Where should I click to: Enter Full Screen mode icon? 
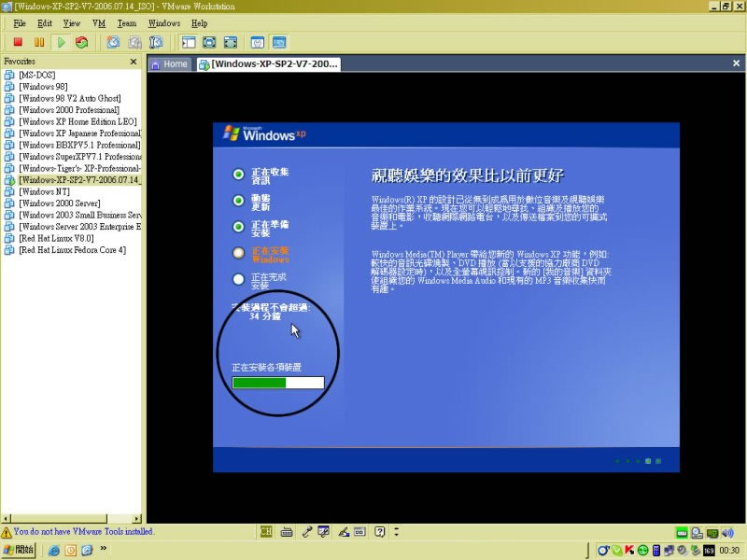point(231,42)
